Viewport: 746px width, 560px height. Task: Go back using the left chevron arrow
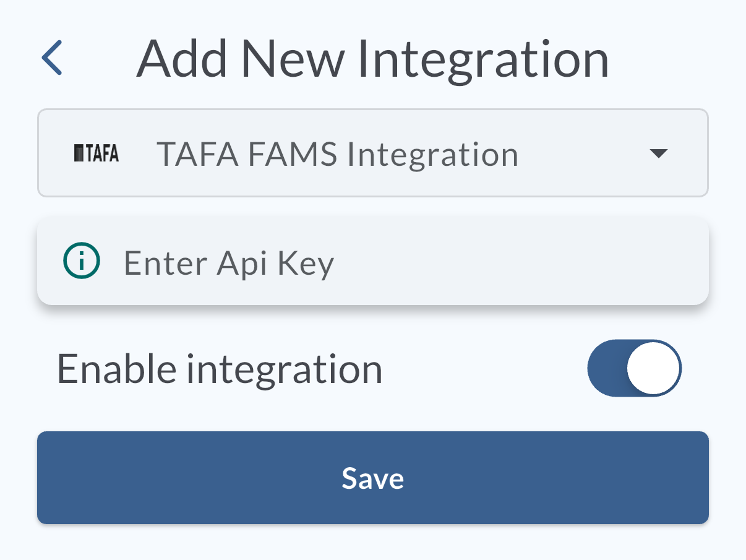(x=52, y=58)
